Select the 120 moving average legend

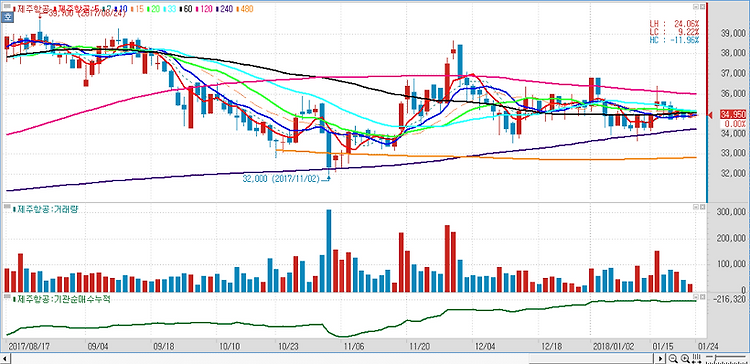(204, 9)
